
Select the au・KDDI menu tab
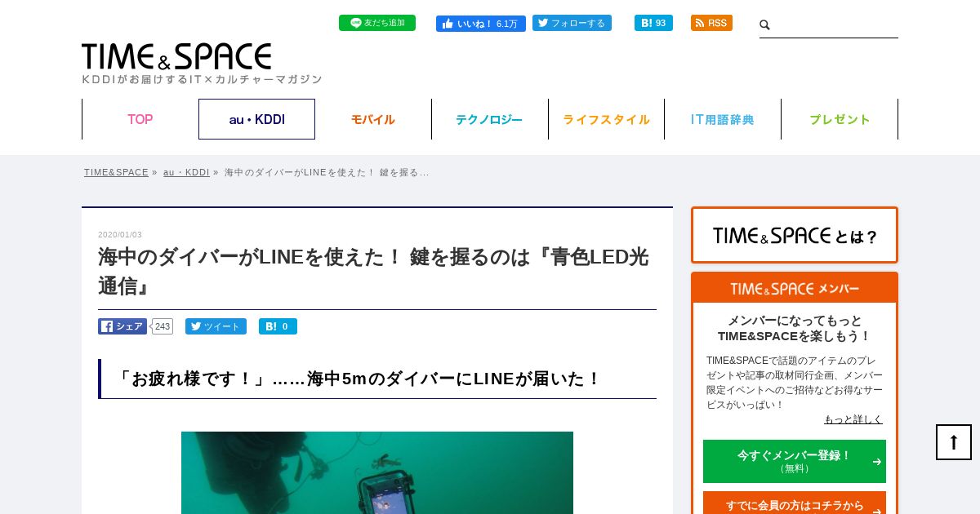coord(256,119)
